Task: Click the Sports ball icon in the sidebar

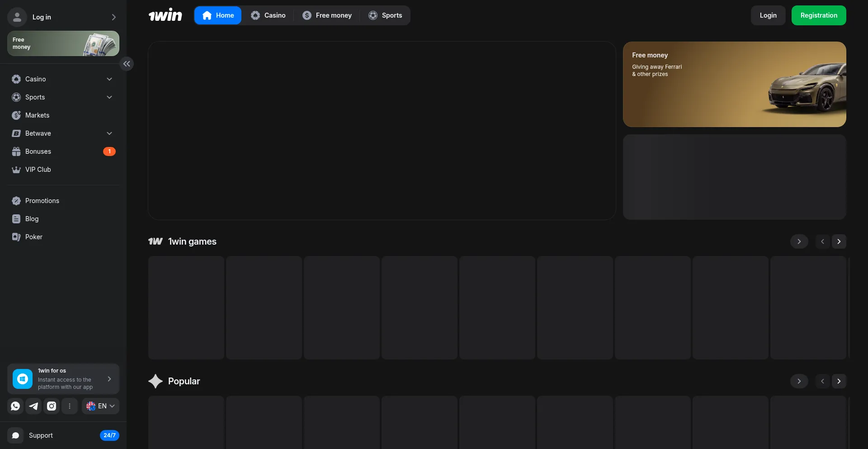Action: tap(16, 97)
